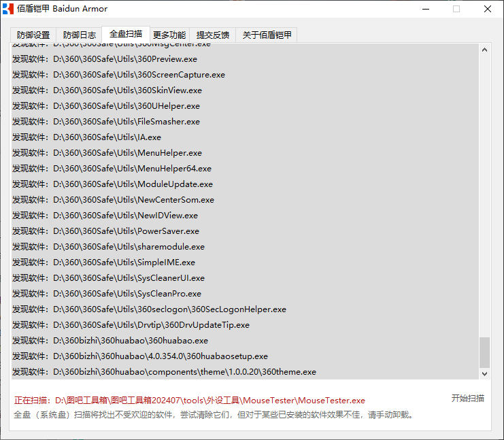Click the 360theme.exe entry
This screenshot has width=504, height=440.
pos(245,372)
